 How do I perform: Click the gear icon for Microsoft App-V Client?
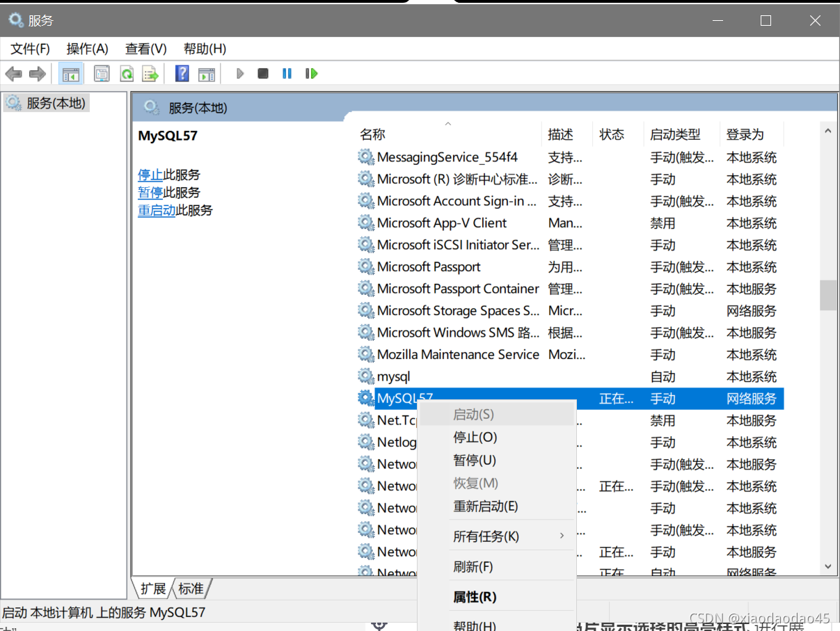click(x=366, y=223)
